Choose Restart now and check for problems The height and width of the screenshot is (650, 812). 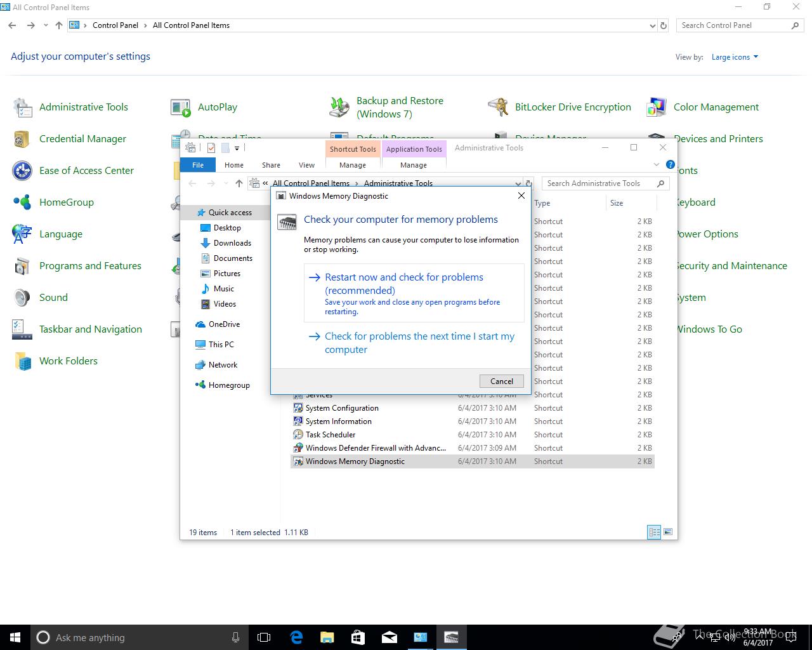[x=414, y=293]
